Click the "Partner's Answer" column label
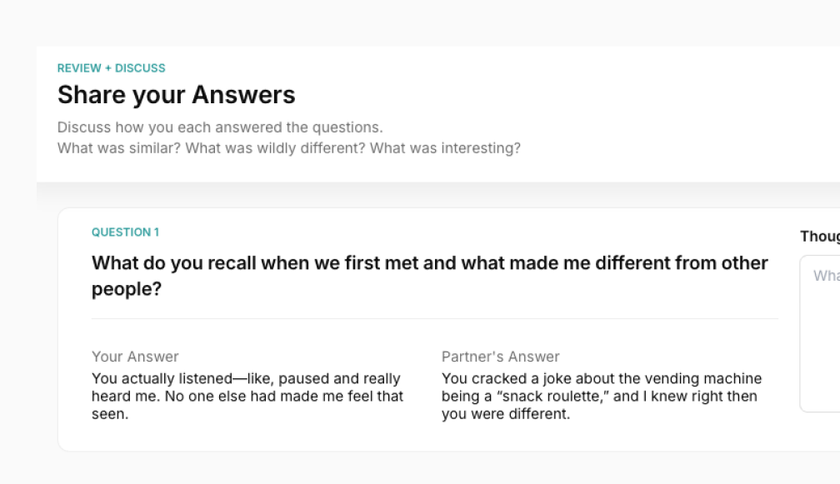The width and height of the screenshot is (840, 484). [x=500, y=356]
